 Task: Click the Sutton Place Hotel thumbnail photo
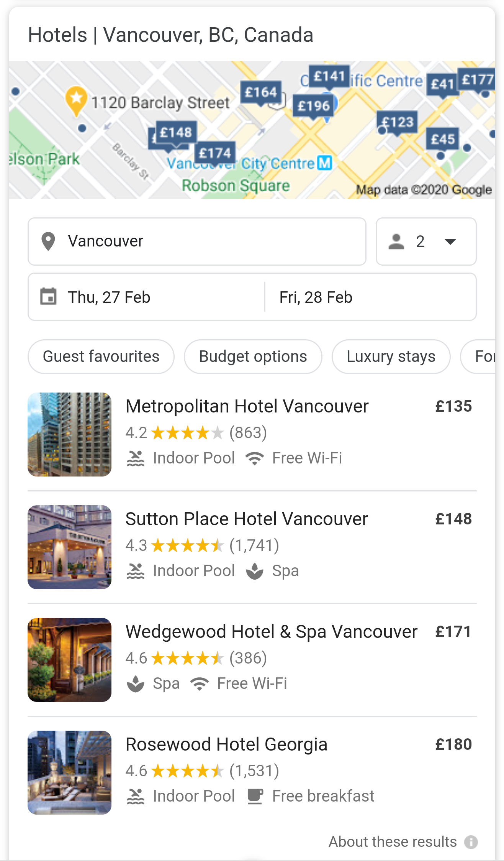pos(69,547)
